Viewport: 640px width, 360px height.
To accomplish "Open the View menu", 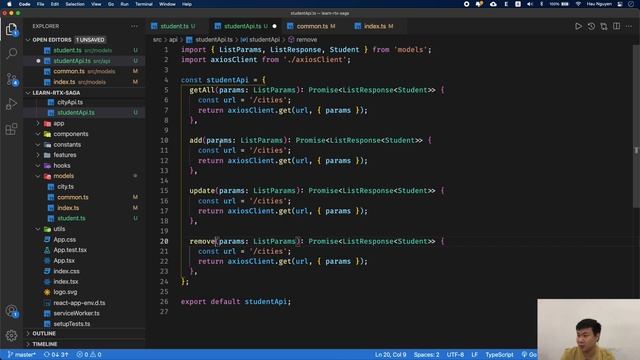I will [x=96, y=4].
